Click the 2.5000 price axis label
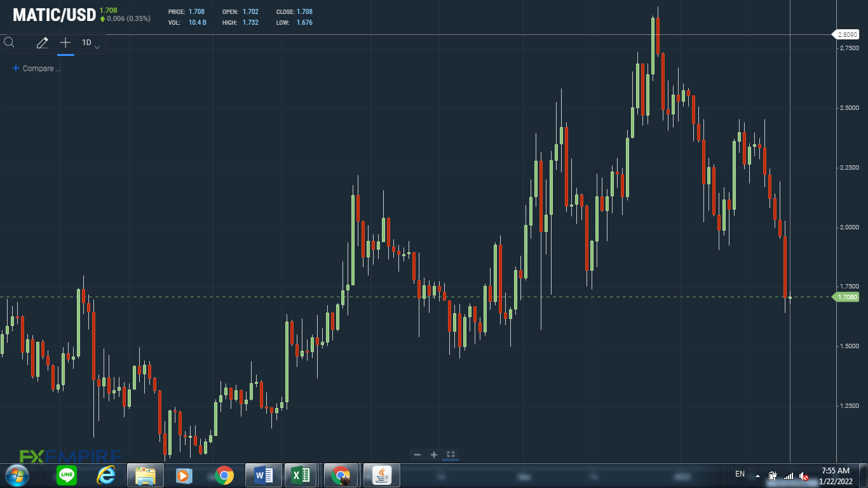Image resolution: width=868 pixels, height=488 pixels. coord(848,108)
